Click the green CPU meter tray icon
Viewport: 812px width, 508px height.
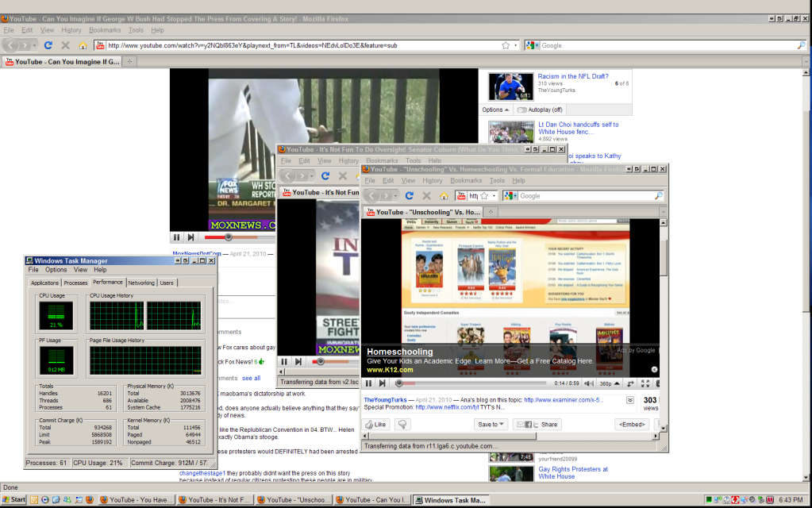709,500
